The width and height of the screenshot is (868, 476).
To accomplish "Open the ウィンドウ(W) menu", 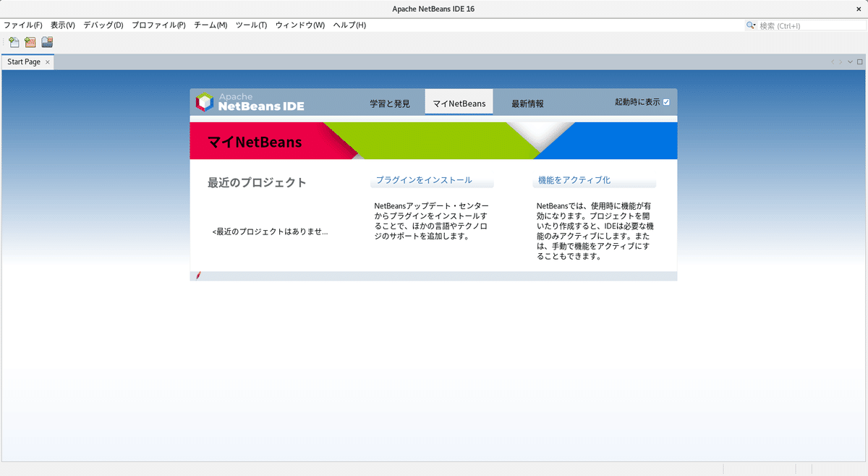I will [300, 25].
